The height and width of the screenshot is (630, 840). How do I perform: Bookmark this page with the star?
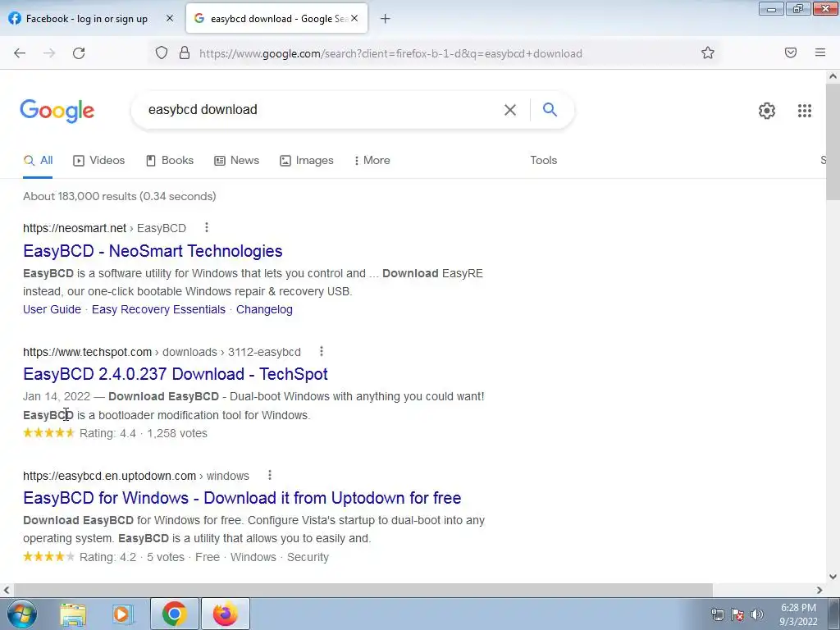pos(708,52)
